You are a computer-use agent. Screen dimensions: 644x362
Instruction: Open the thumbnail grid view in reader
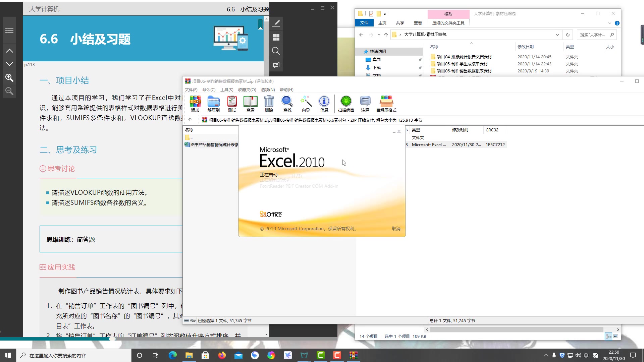click(276, 37)
